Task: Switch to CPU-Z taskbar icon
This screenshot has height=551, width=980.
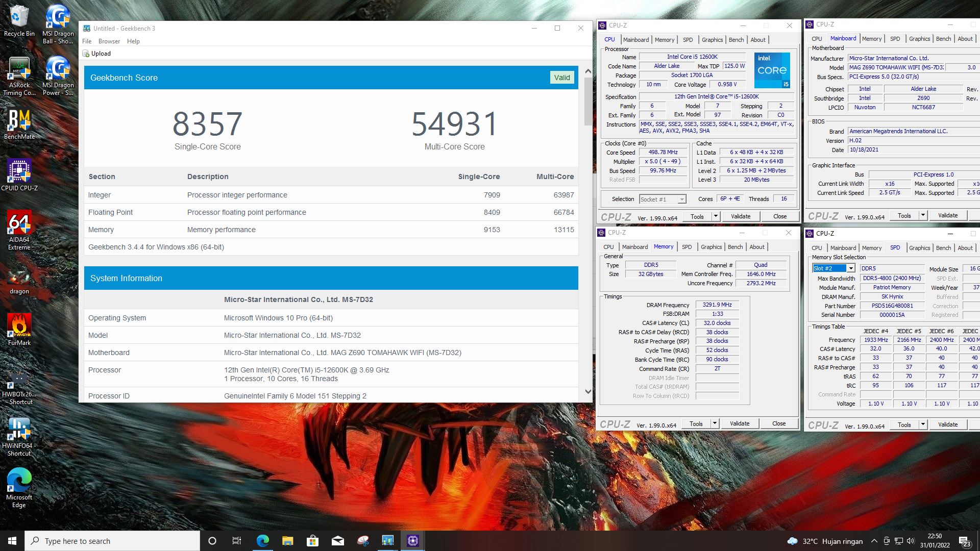Action: pos(412,541)
